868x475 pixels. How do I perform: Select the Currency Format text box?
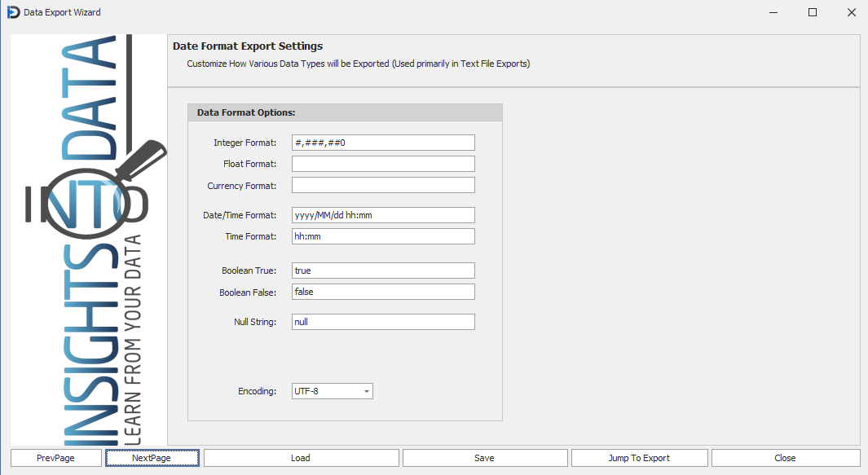click(x=383, y=186)
